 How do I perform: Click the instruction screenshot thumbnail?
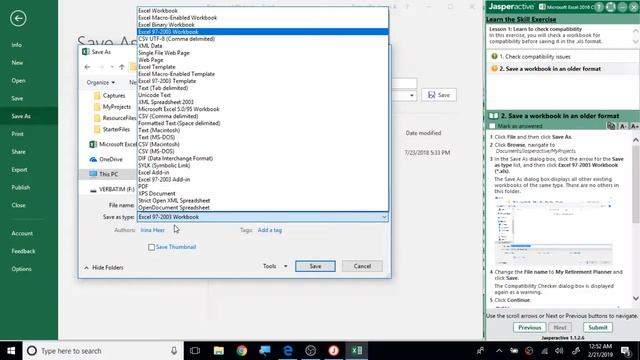554,231
